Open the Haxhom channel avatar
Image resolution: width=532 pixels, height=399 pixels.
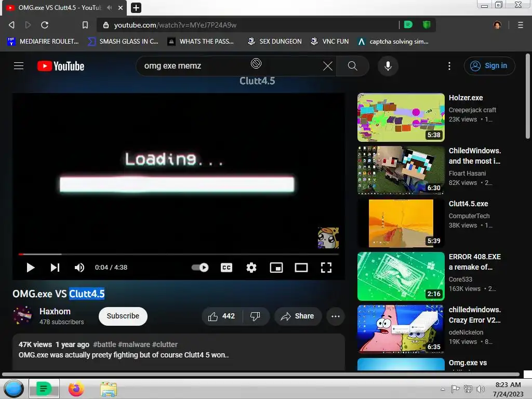(x=22, y=315)
